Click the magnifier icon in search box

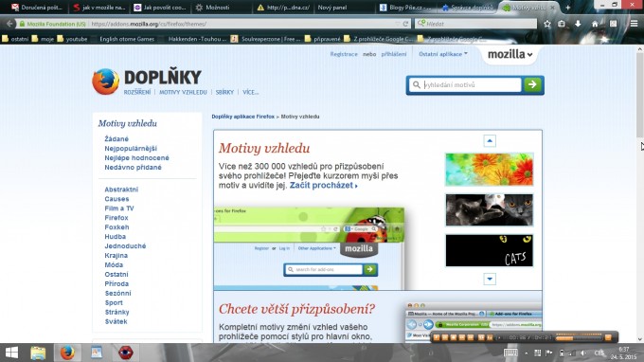click(417, 84)
